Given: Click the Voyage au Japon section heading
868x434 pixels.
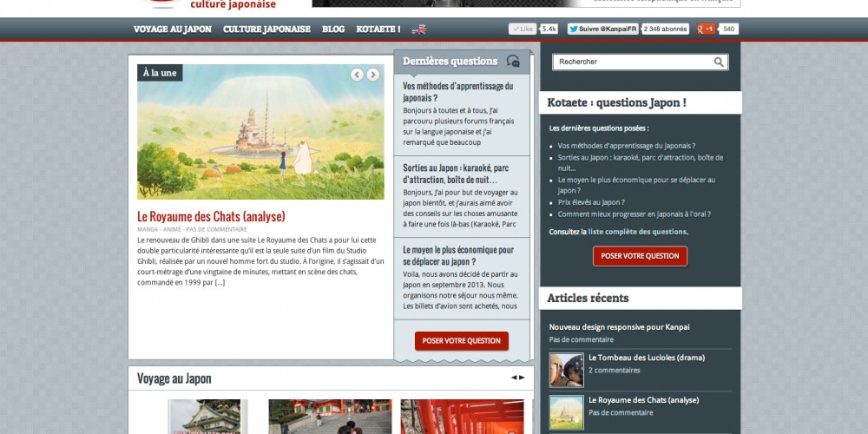Looking at the screenshot, I should 174,378.
